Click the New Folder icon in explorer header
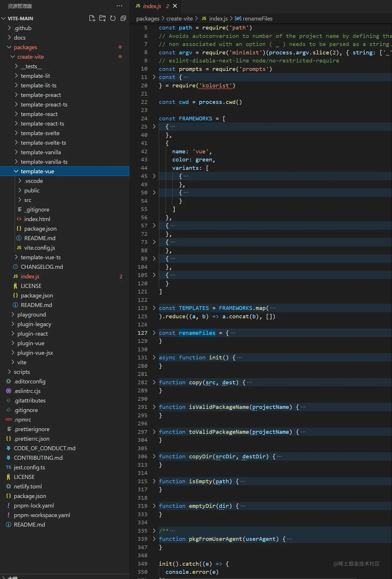 (x=102, y=18)
